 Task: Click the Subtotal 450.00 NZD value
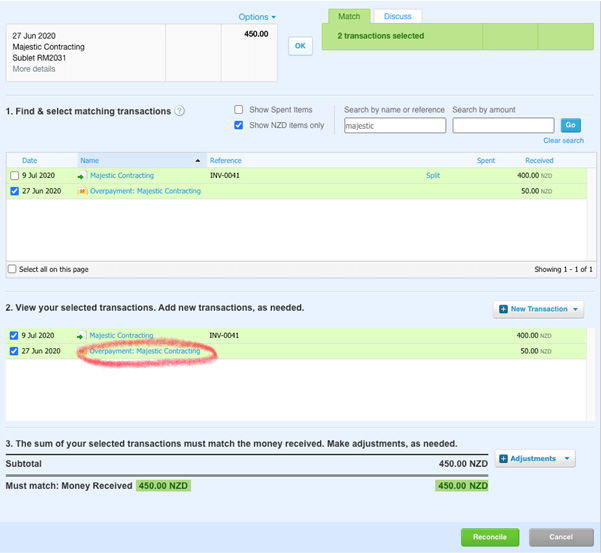point(463,464)
